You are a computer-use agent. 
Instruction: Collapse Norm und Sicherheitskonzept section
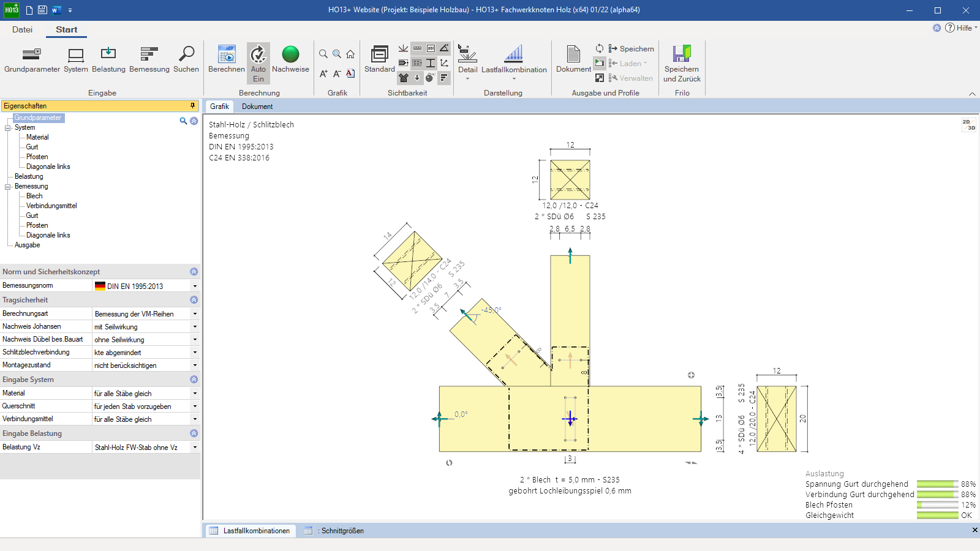(194, 271)
